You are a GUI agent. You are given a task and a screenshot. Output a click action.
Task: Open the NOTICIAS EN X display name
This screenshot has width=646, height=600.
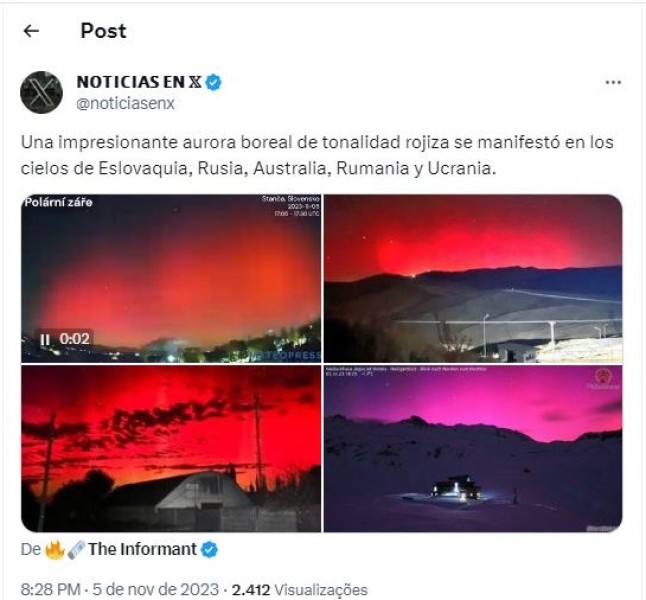[x=139, y=82]
